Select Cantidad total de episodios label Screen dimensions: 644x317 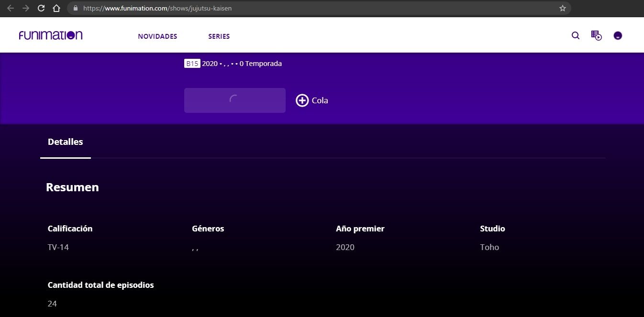101,285
